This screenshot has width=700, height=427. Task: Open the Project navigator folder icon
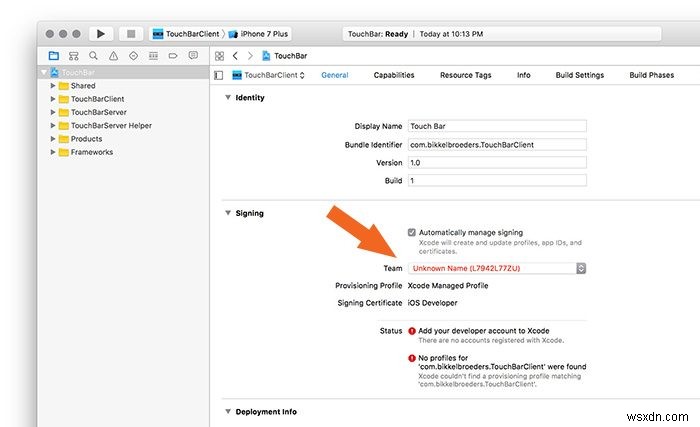tap(53, 56)
